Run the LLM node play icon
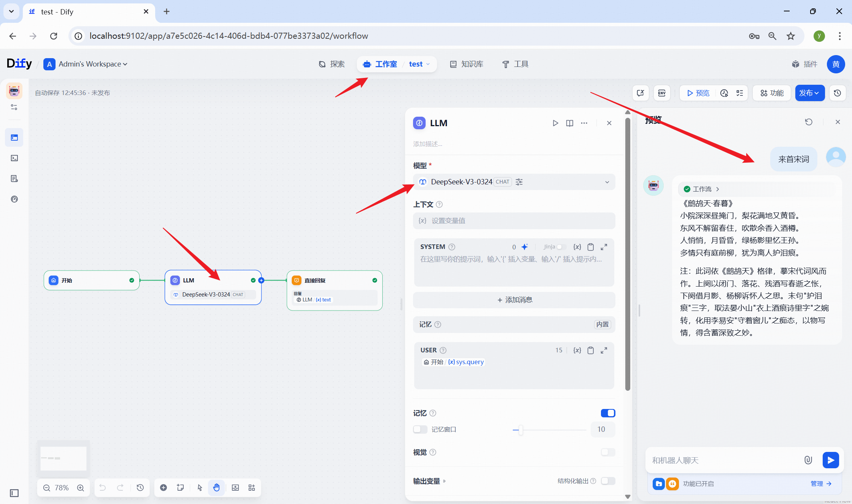The height and width of the screenshot is (504, 852). pos(555,123)
